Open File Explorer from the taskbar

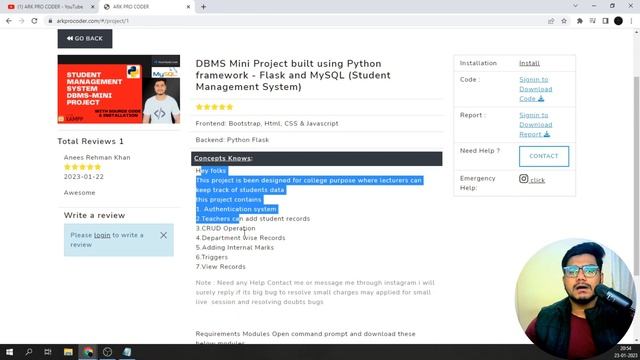click(x=68, y=352)
